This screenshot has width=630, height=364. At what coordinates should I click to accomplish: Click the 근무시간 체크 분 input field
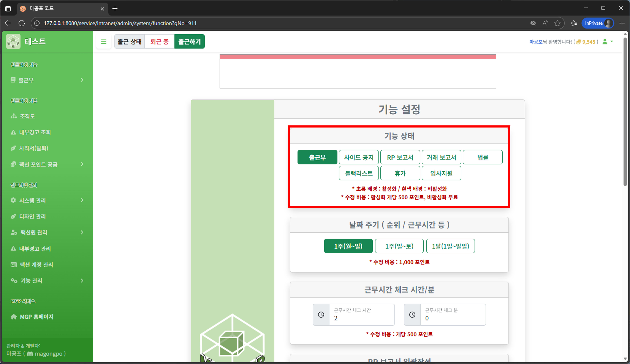tap(453, 318)
